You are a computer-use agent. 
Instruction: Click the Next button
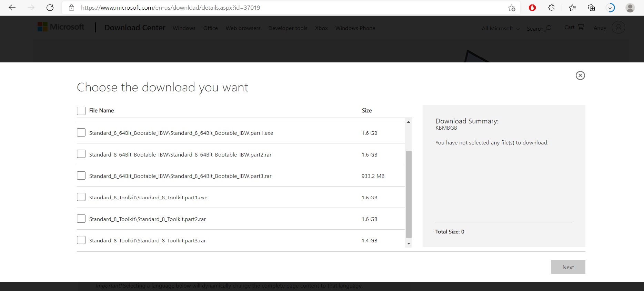(x=568, y=267)
